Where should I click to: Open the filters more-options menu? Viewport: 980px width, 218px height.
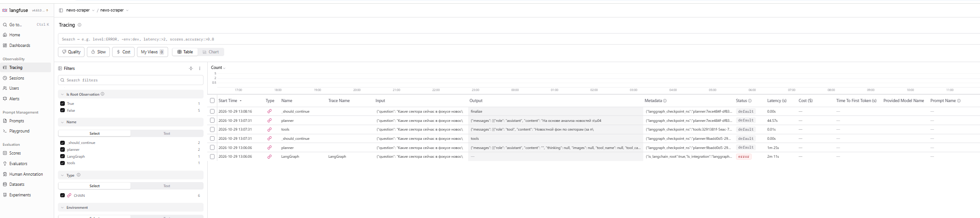[200, 69]
